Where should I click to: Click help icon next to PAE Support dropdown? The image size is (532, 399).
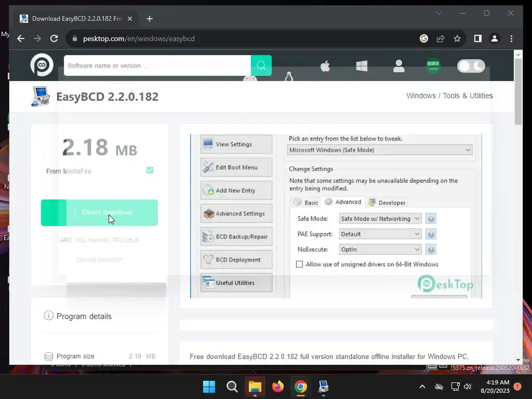point(431,234)
